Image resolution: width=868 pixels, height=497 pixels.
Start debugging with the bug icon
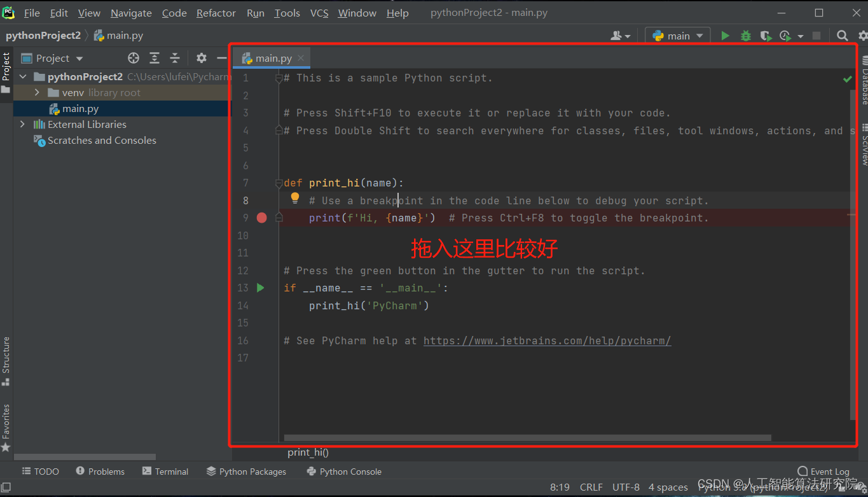[x=745, y=36]
